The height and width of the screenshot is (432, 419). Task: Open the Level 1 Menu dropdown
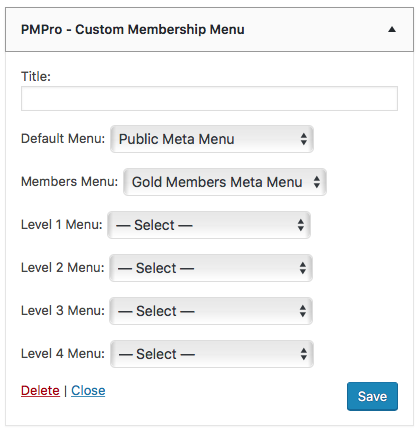pyautogui.click(x=209, y=225)
